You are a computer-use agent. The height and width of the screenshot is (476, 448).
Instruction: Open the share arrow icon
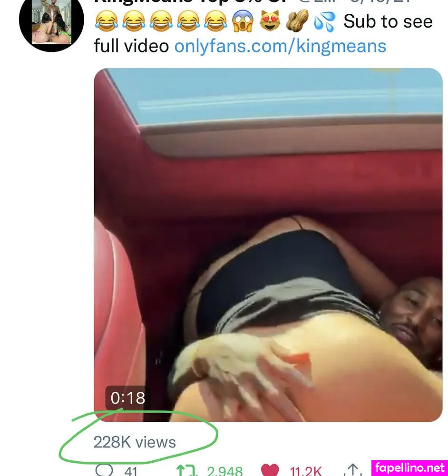coord(352,470)
